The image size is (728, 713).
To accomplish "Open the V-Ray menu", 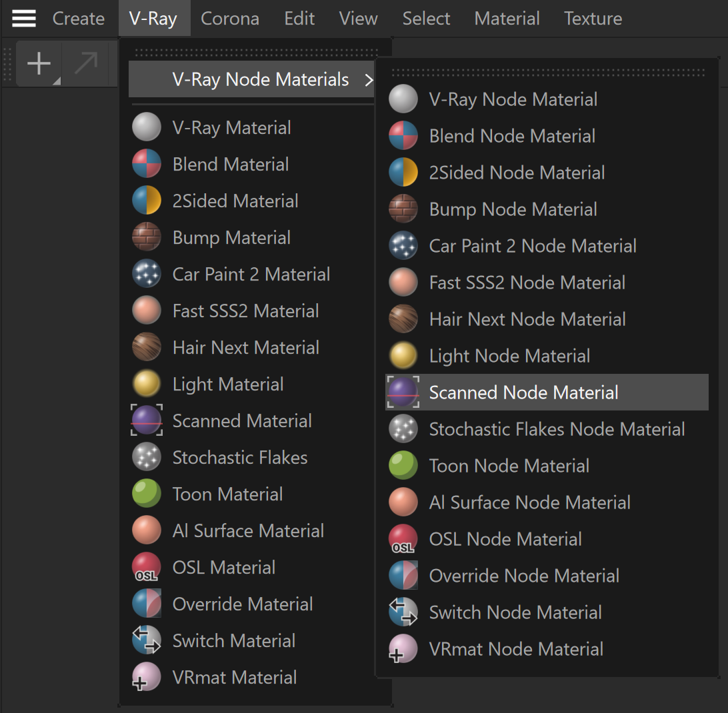I will 153,19.
